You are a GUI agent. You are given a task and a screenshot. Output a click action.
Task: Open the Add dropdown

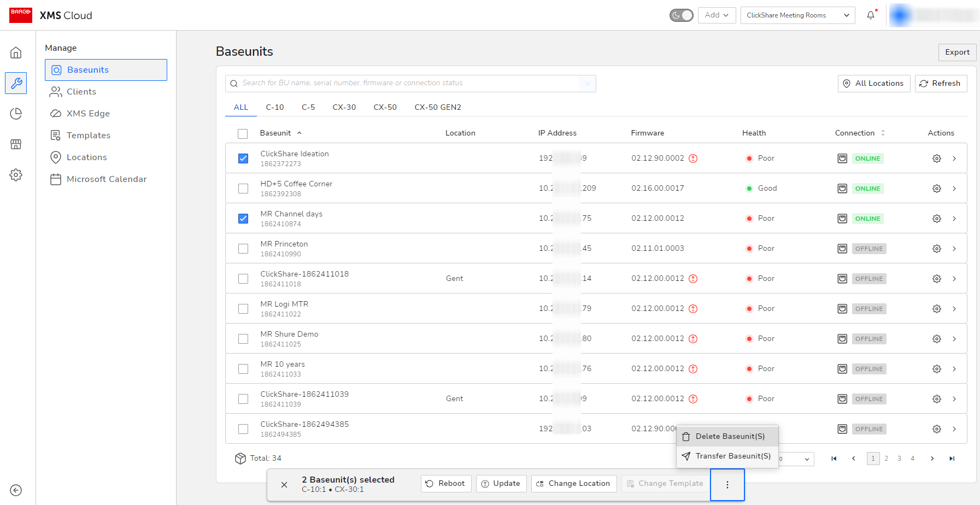(x=717, y=15)
